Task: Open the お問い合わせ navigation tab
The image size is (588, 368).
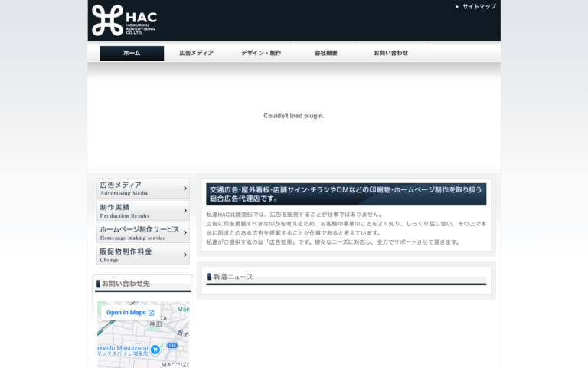Action: 390,54
